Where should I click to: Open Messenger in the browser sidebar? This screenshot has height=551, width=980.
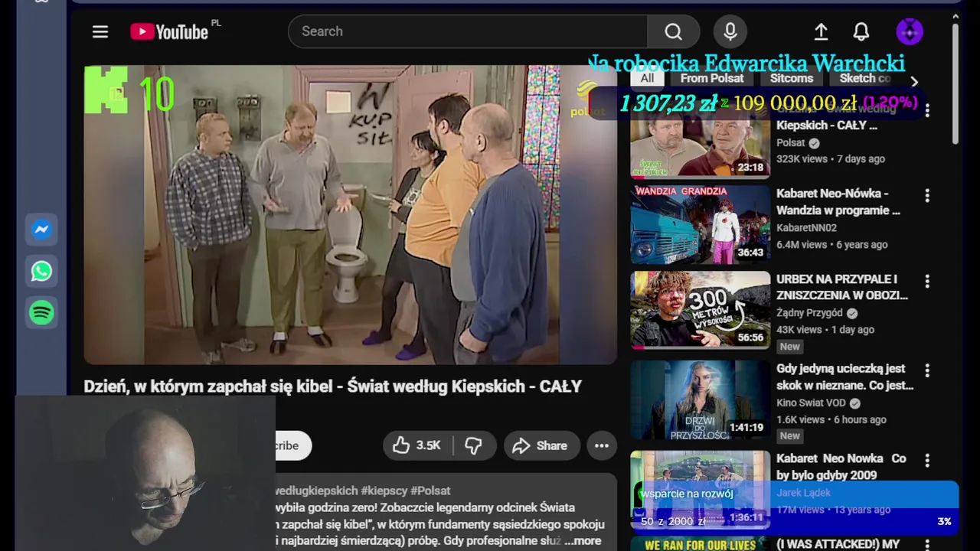[41, 230]
